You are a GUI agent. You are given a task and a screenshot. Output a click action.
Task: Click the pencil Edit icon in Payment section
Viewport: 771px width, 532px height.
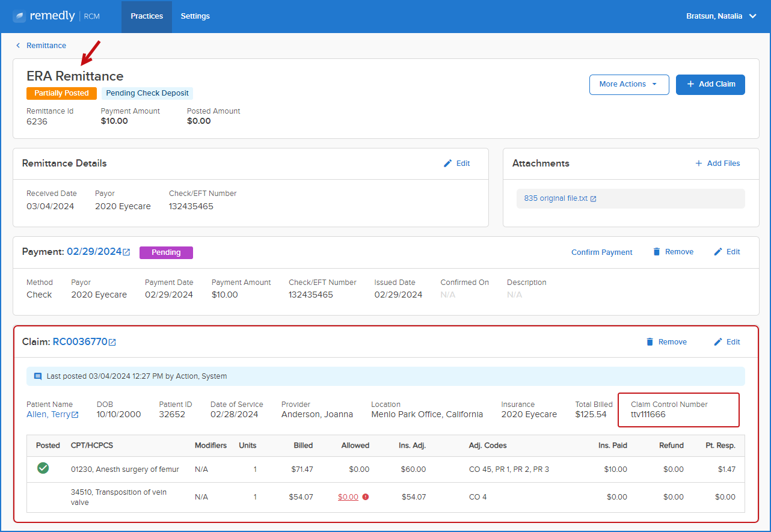[x=718, y=252]
